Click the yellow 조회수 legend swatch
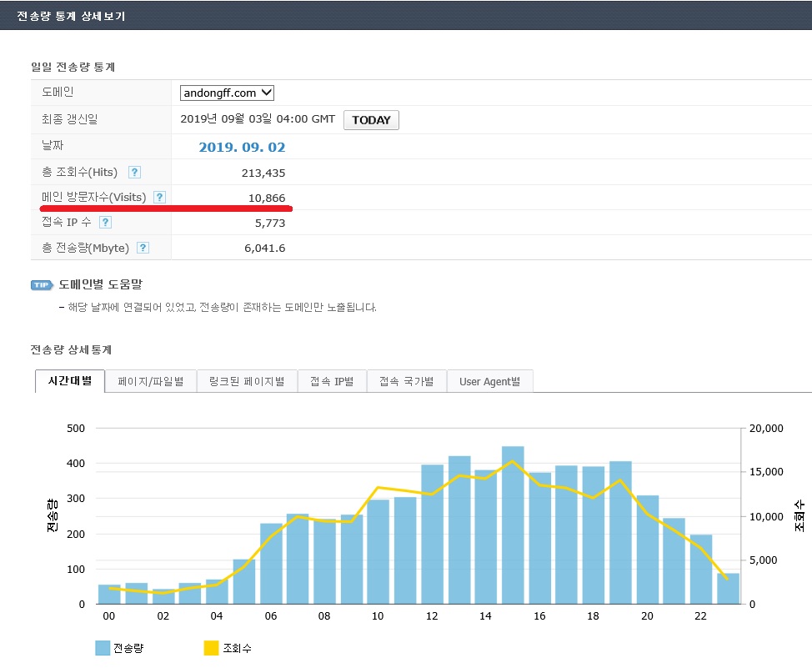The height and width of the screenshot is (668, 812). click(211, 648)
